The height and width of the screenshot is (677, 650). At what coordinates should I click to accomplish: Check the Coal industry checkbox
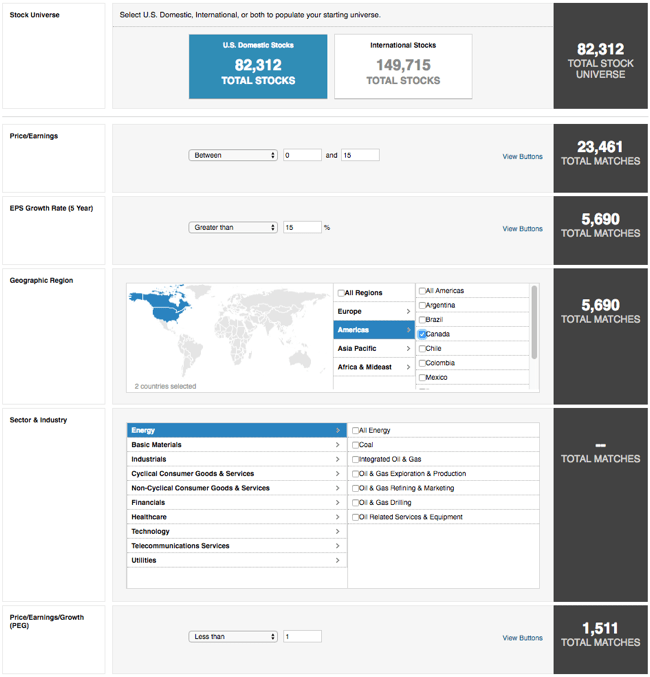(x=355, y=445)
